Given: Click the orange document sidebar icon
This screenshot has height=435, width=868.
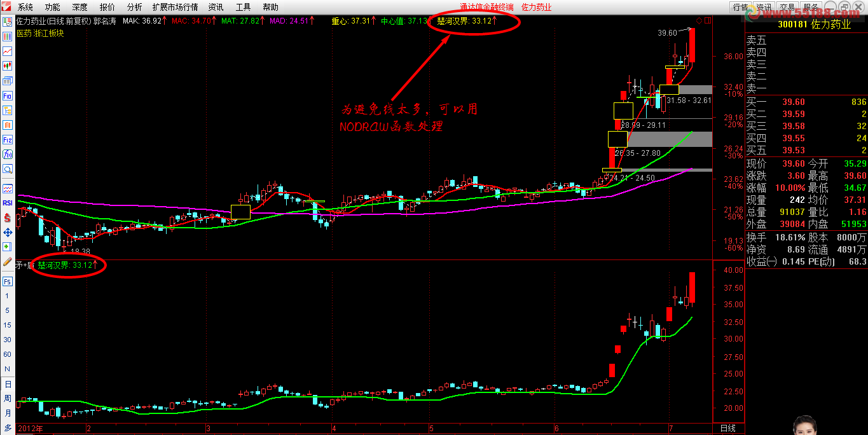Looking at the screenshot, I should [x=8, y=125].
